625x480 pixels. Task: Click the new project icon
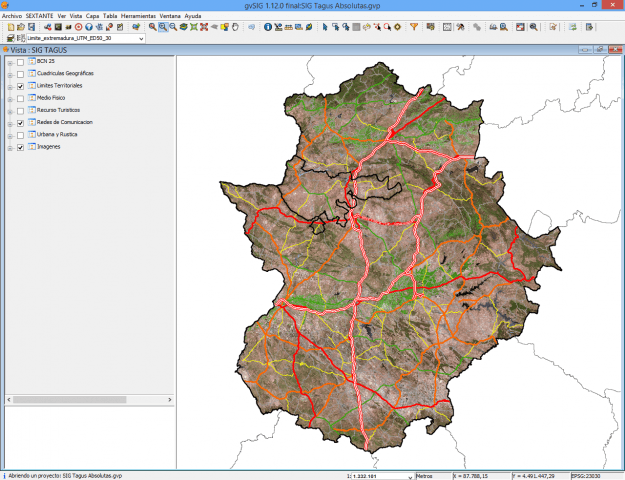(x=11, y=27)
